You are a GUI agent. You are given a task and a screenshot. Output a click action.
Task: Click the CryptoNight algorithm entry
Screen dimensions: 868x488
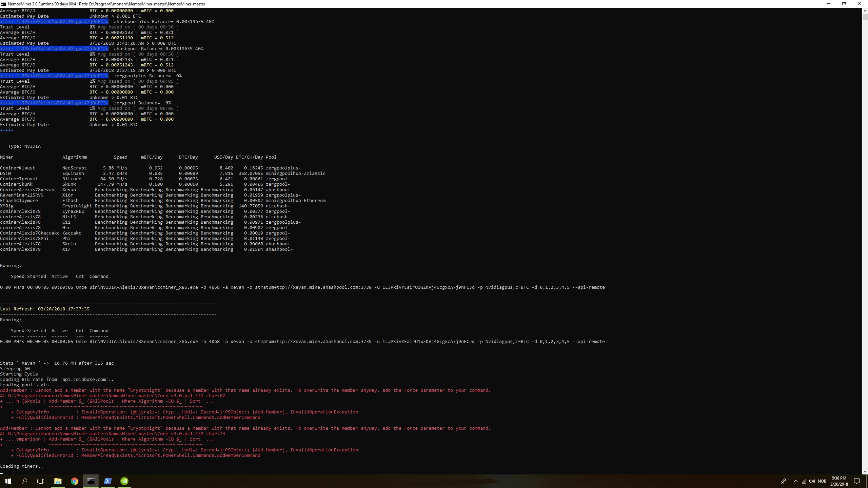(x=77, y=206)
